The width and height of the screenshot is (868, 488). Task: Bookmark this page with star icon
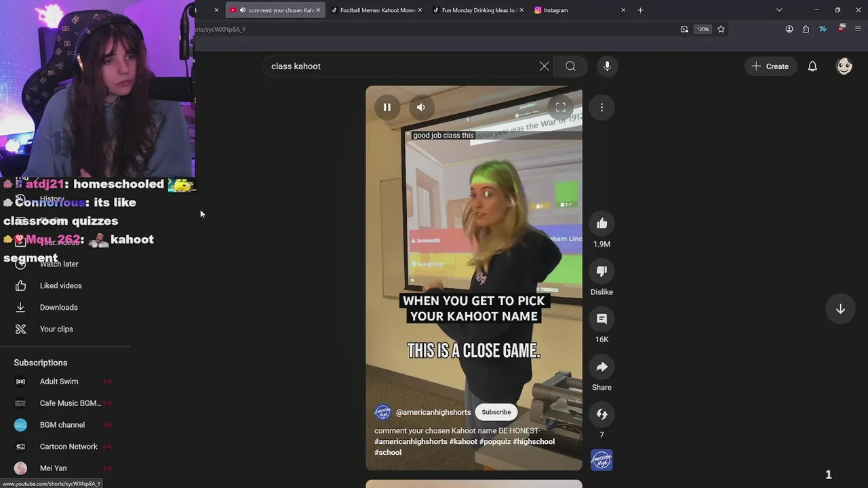pyautogui.click(x=721, y=29)
